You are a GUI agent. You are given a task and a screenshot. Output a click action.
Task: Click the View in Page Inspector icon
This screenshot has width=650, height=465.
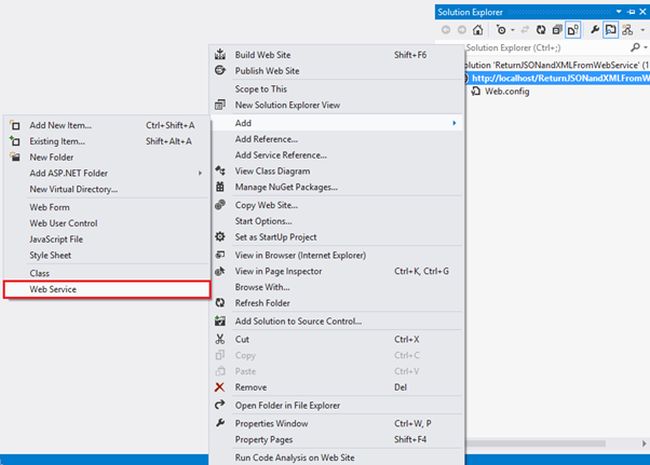[x=220, y=271]
